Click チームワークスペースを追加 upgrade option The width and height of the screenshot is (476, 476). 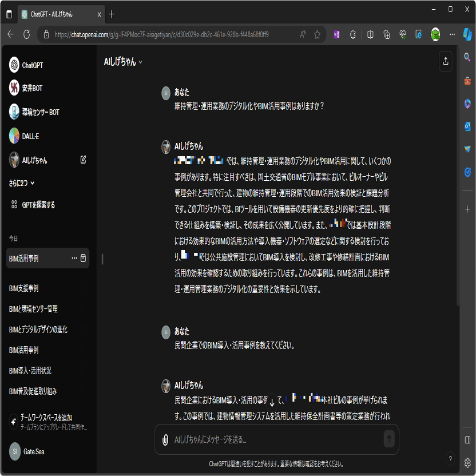coord(47,422)
